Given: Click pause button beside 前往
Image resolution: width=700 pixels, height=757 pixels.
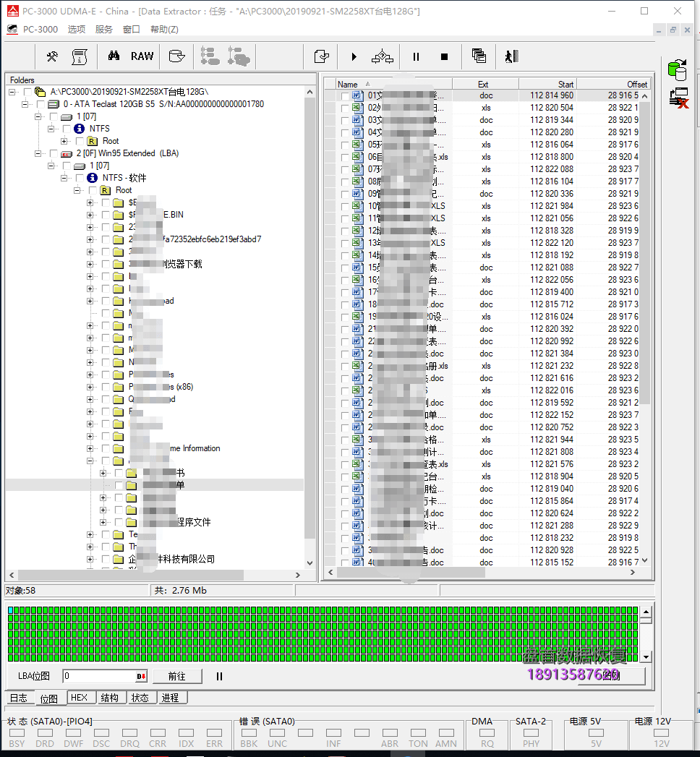Looking at the screenshot, I should click(219, 676).
